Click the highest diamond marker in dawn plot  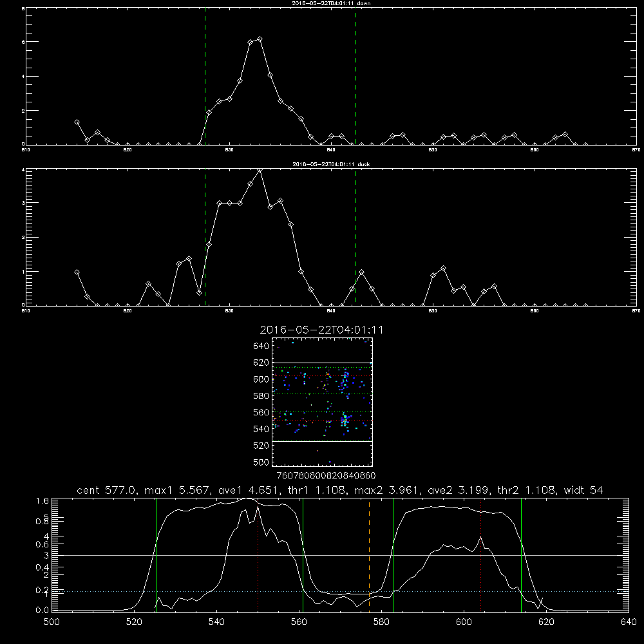pos(260,39)
